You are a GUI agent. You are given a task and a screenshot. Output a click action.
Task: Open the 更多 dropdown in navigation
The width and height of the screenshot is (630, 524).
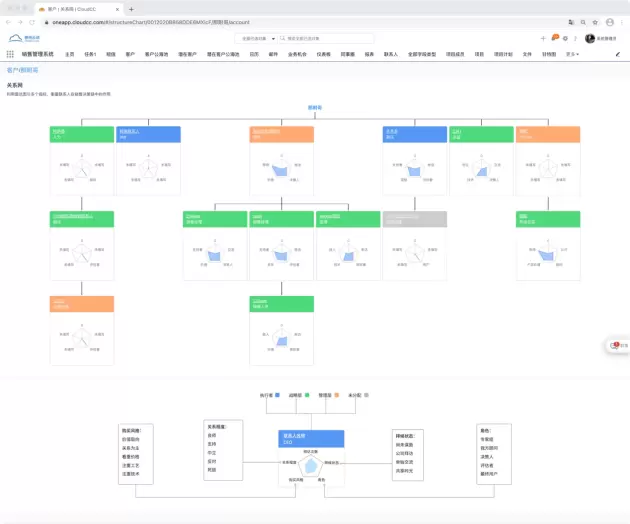572,54
